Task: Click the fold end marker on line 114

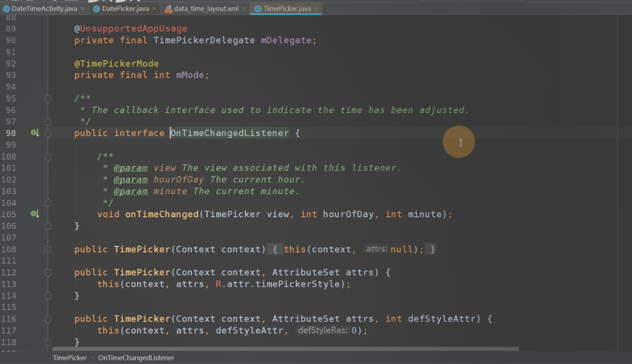Action: (x=48, y=295)
